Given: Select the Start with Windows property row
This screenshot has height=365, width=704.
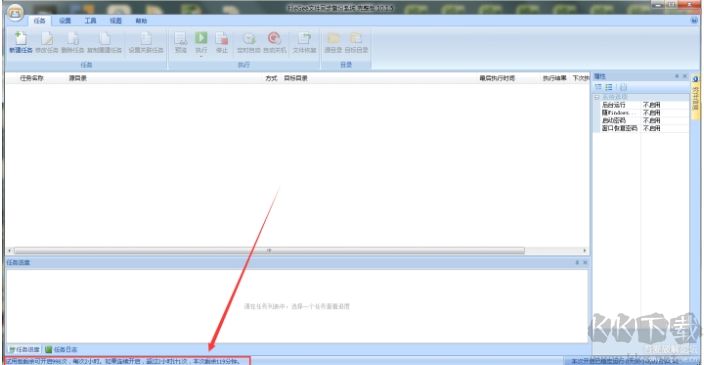Looking at the screenshot, I should tap(641, 113).
